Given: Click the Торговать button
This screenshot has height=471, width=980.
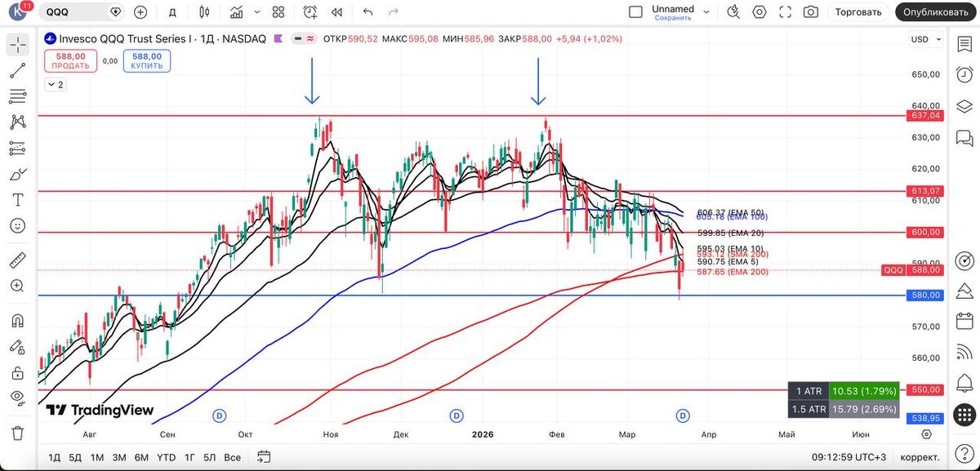Looking at the screenshot, I should click(858, 12).
